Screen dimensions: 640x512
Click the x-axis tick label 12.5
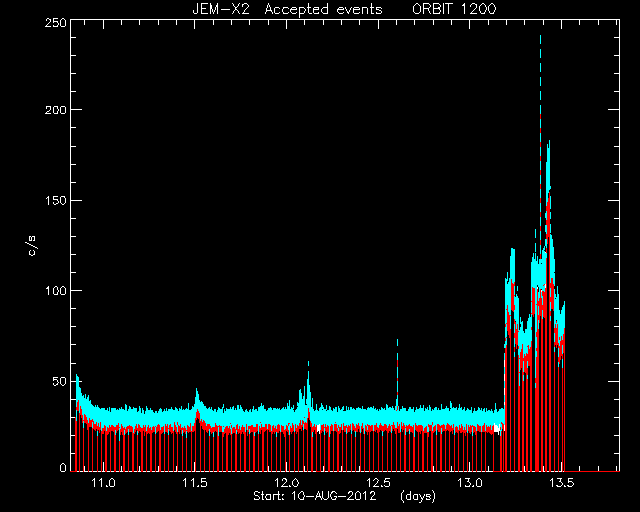[x=378, y=483]
